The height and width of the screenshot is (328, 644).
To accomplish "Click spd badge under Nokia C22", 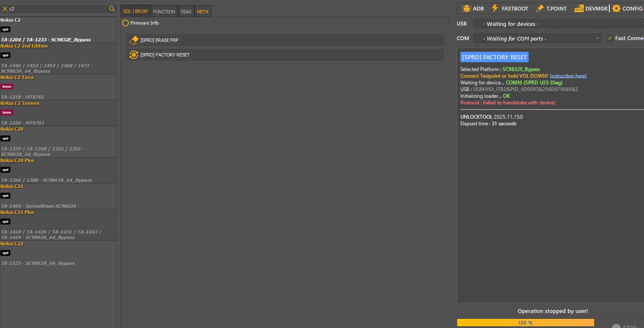I will tap(5, 253).
